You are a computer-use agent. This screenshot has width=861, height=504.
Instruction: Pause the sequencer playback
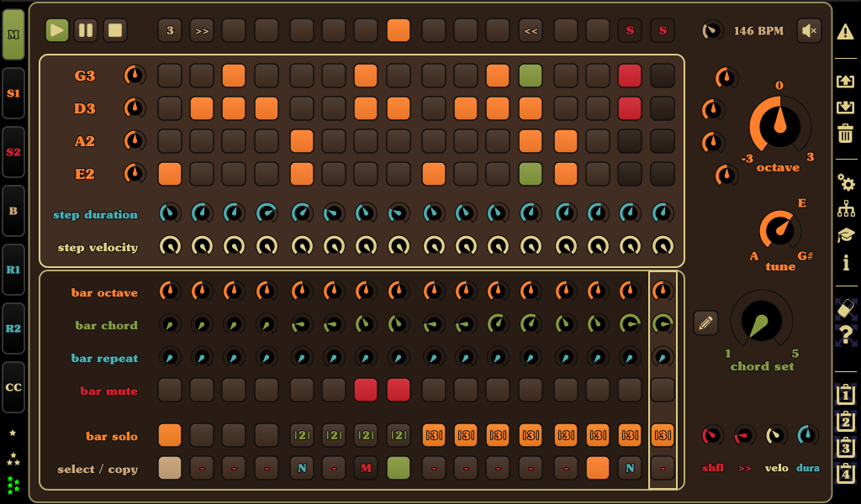pyautogui.click(x=87, y=30)
